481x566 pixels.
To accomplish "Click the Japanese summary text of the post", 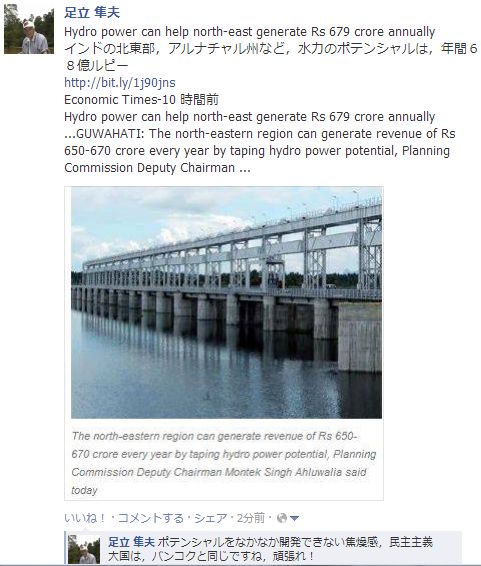I will tap(271, 57).
